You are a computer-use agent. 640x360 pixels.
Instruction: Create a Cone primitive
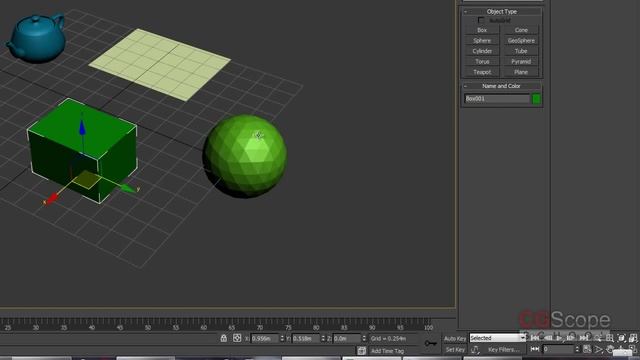(521, 30)
